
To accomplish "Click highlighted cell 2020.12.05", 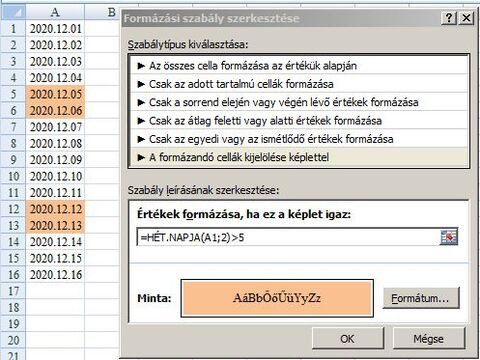I will point(55,94).
